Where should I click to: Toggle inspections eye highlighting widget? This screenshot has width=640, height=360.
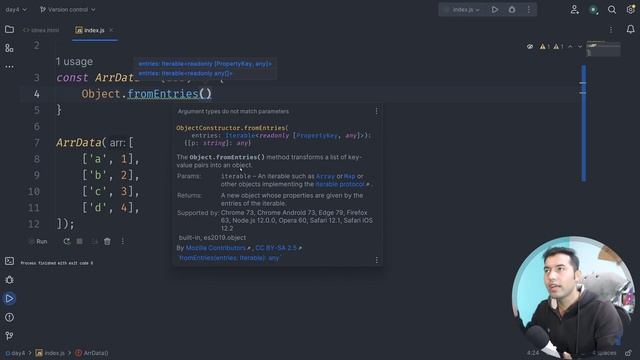(530, 47)
